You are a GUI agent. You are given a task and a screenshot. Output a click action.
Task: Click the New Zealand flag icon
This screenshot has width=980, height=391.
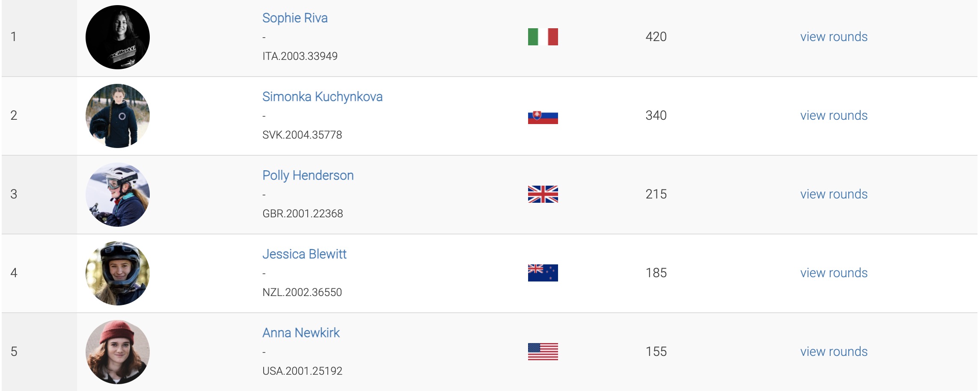click(x=543, y=273)
